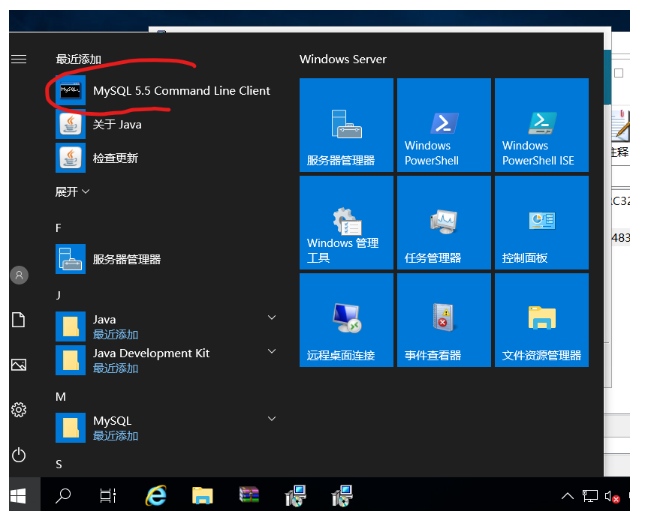Show hidden tray icons chevron

567,496
